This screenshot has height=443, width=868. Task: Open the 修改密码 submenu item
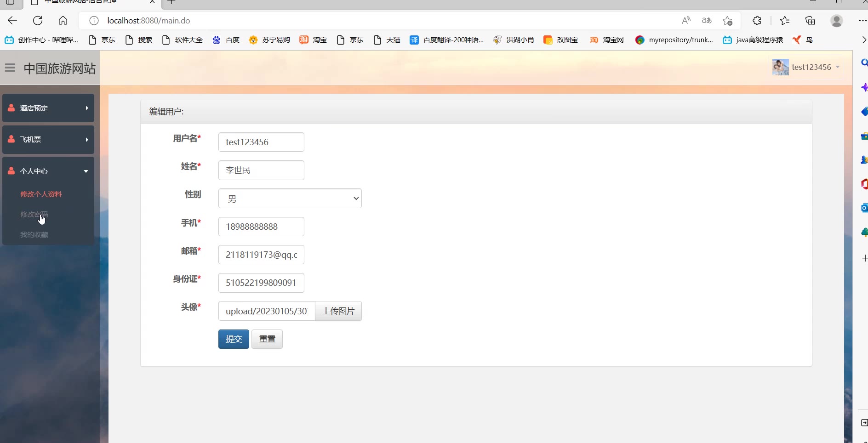[x=34, y=214]
